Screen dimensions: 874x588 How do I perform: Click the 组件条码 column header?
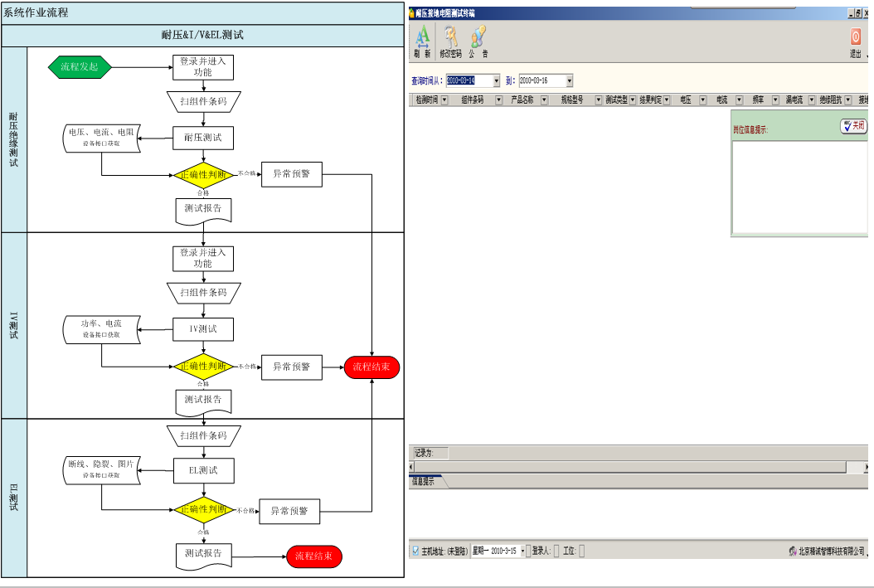(x=473, y=100)
